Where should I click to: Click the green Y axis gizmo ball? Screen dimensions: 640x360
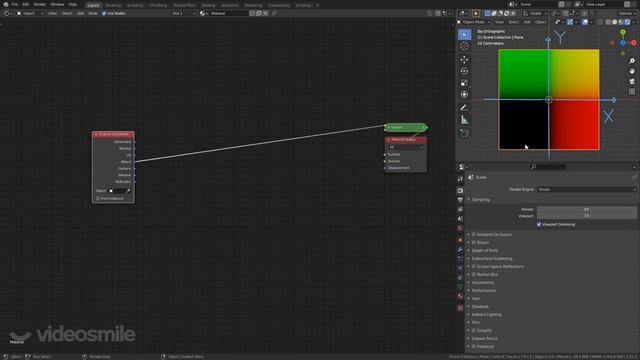coord(623,32)
